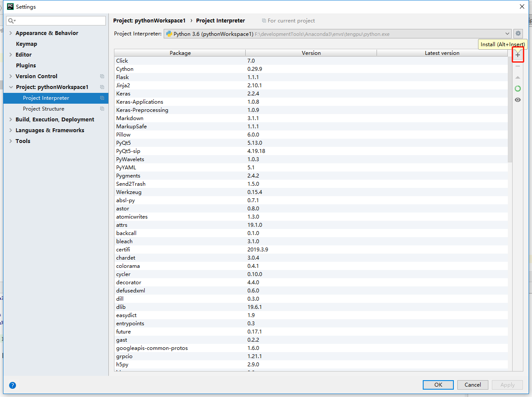This screenshot has width=532, height=397.
Task: Click the copy icon beside Version Control
Action: click(102, 76)
